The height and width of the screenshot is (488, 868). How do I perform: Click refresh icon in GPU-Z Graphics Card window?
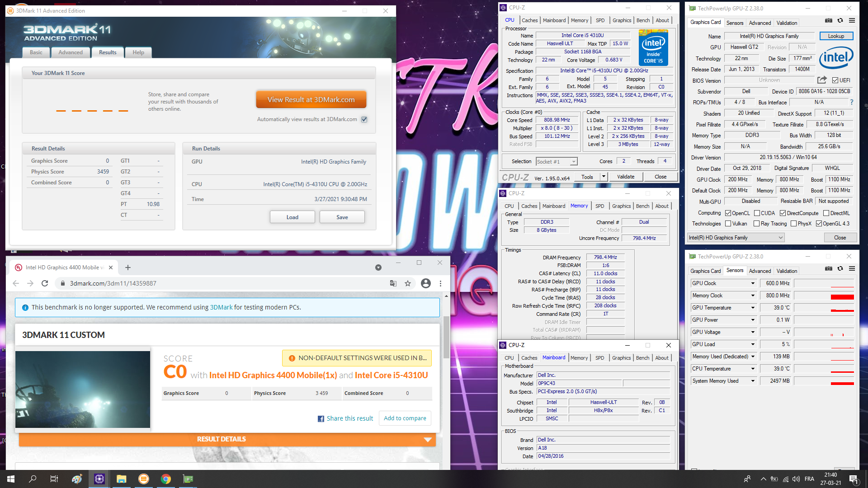[x=840, y=21]
